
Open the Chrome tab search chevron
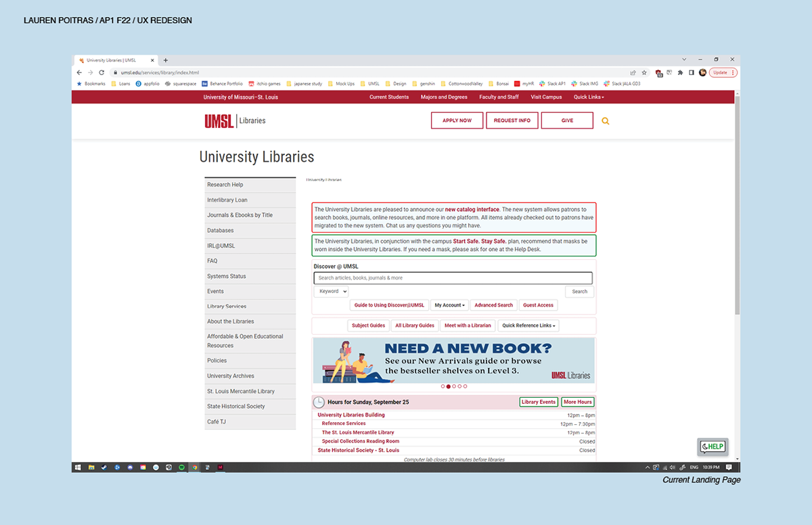pos(684,60)
